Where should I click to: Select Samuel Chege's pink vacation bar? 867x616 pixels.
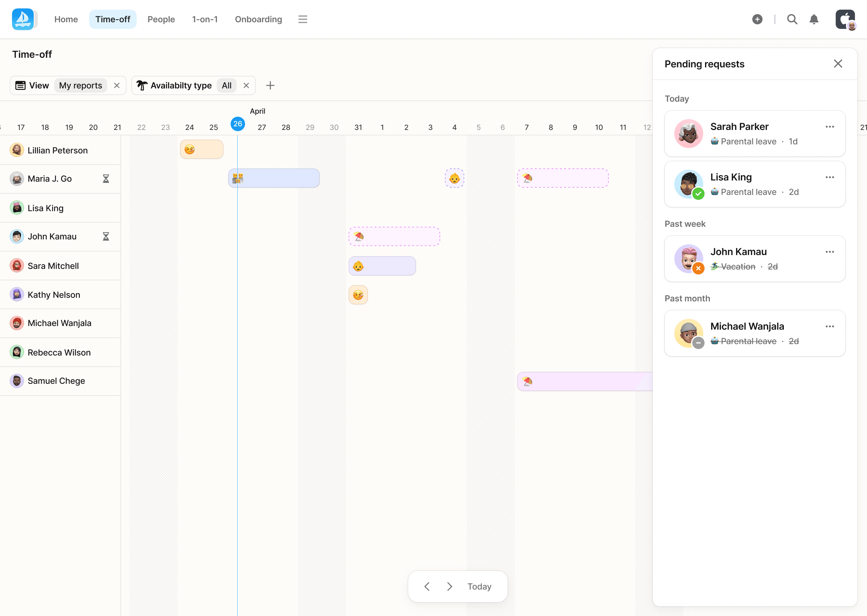[x=585, y=381]
